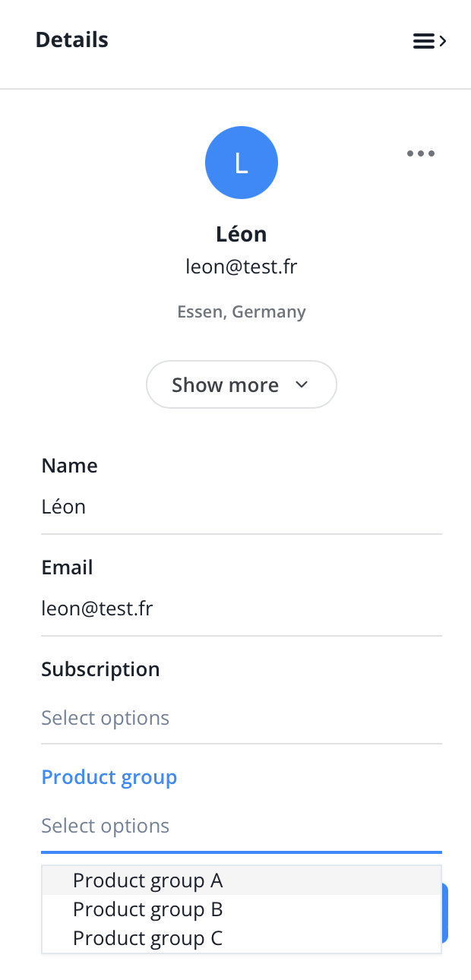The image size is (471, 980).
Task: Click the email address under the profile name
Action: (x=242, y=267)
